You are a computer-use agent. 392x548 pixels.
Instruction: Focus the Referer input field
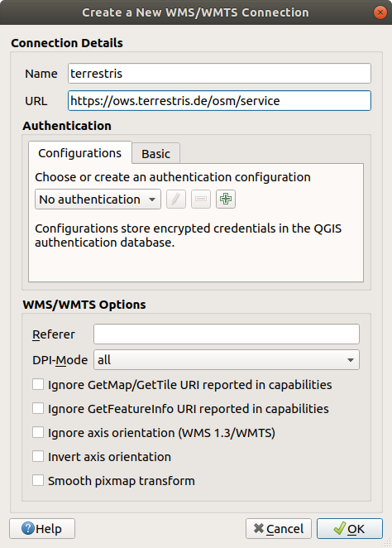click(x=227, y=334)
